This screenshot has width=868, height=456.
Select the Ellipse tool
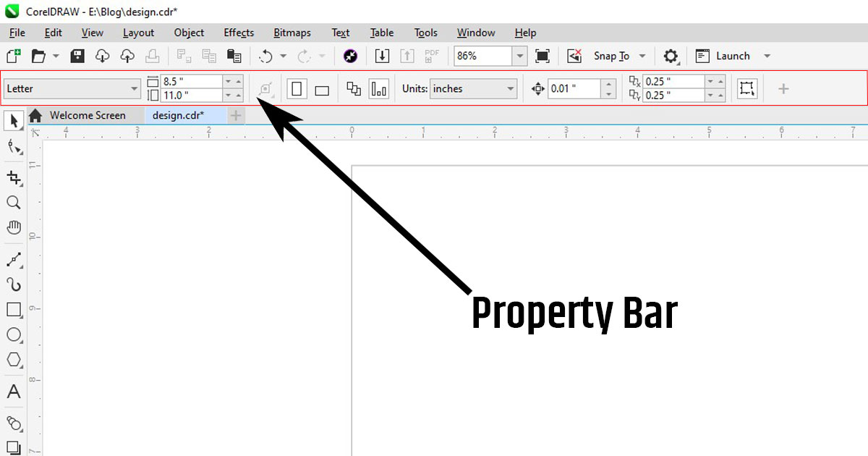tap(14, 334)
